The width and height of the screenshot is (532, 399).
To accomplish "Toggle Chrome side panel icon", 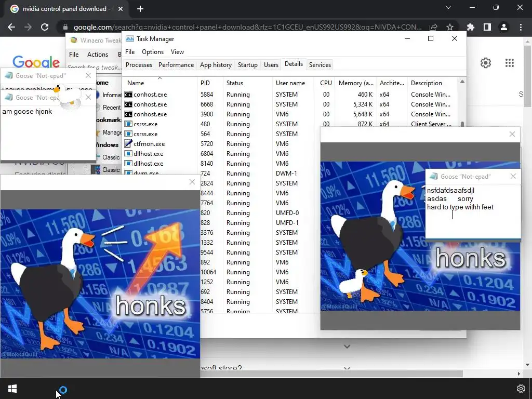I will pyautogui.click(x=487, y=27).
